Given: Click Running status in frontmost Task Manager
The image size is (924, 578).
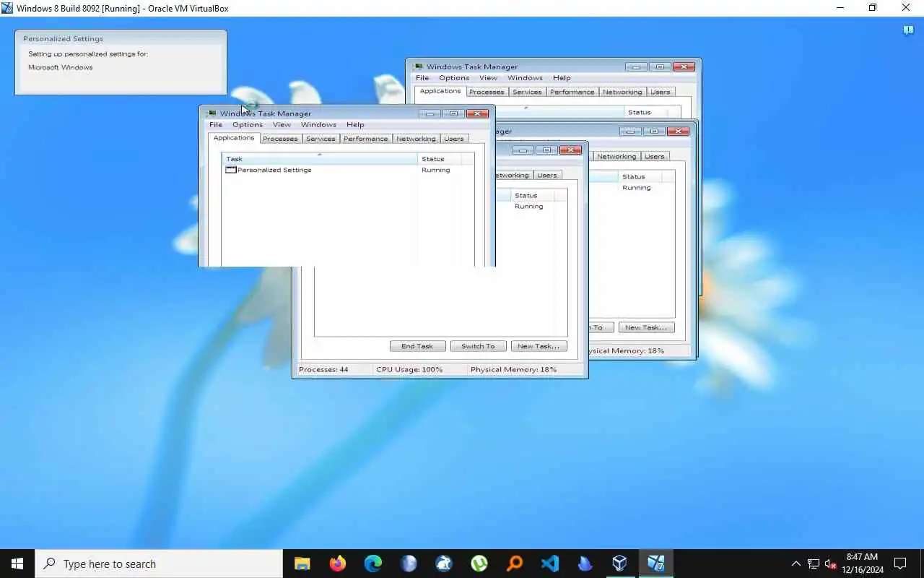Looking at the screenshot, I should point(435,170).
